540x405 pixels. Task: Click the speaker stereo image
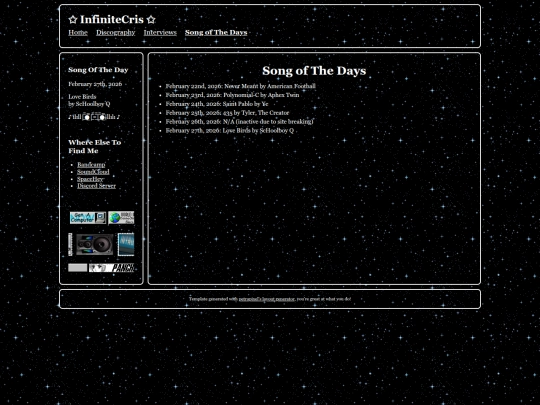click(95, 245)
